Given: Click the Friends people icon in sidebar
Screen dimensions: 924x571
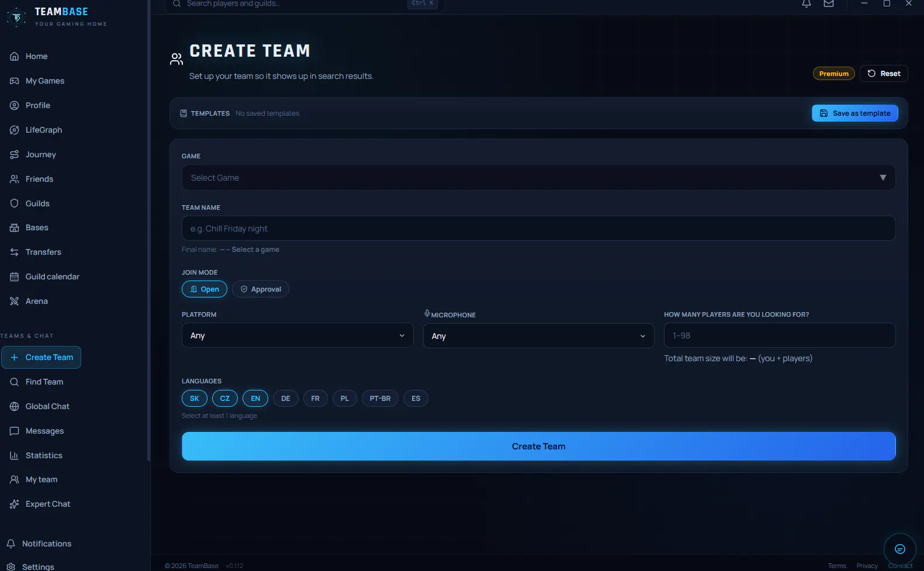Looking at the screenshot, I should [15, 179].
